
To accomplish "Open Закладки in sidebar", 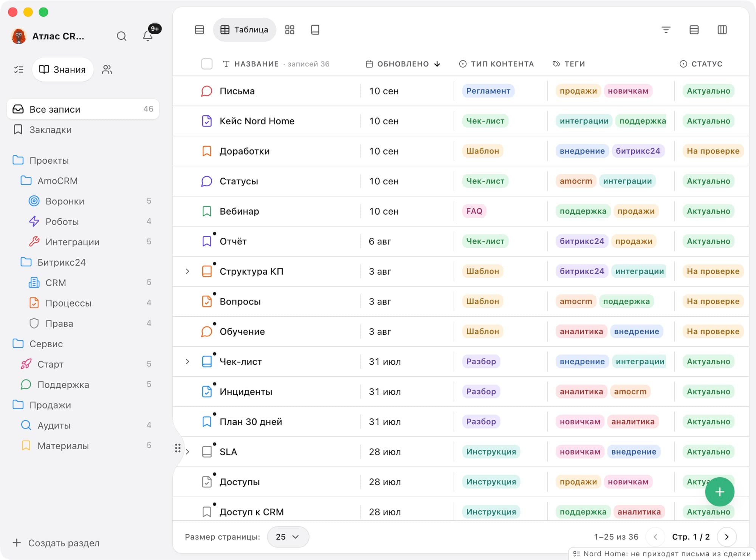I will (83, 130).
